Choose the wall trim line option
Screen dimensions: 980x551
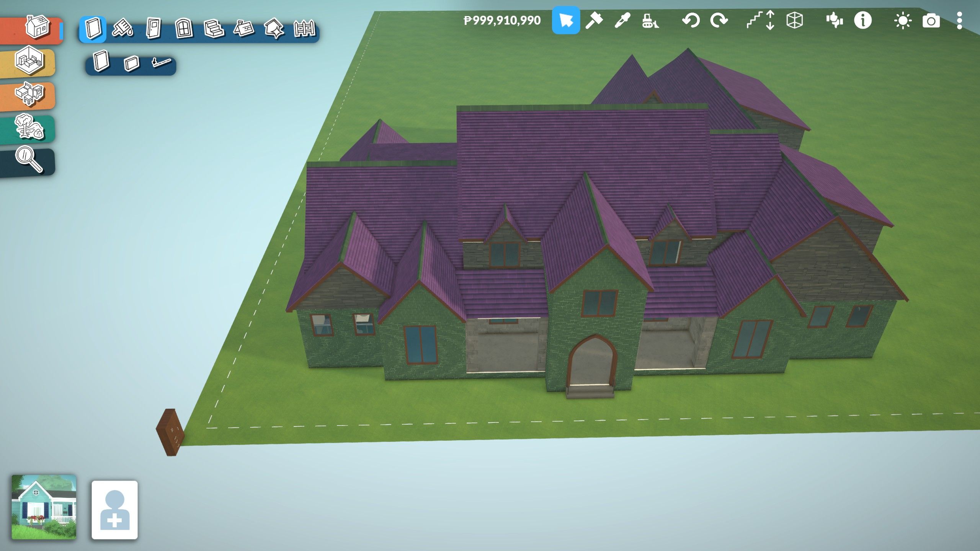click(x=161, y=62)
